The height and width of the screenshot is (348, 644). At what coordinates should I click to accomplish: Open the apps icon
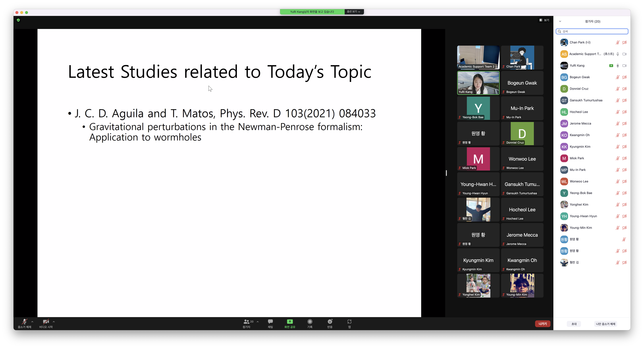pyautogui.click(x=349, y=322)
